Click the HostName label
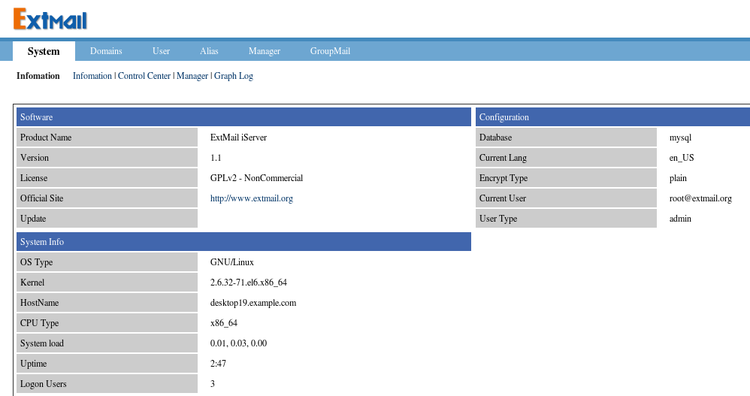The image size is (750, 396). tap(107, 303)
